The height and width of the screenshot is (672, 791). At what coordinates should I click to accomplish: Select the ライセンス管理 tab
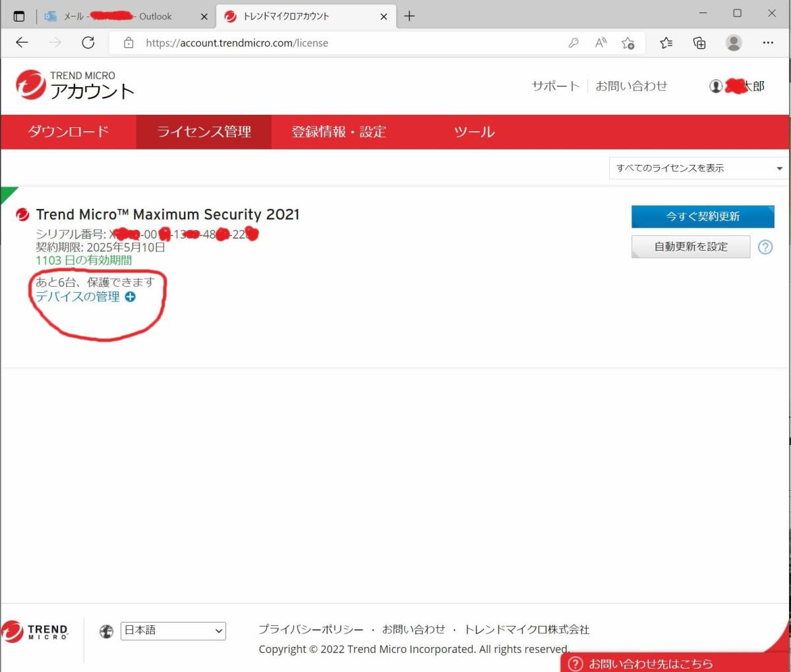(204, 131)
